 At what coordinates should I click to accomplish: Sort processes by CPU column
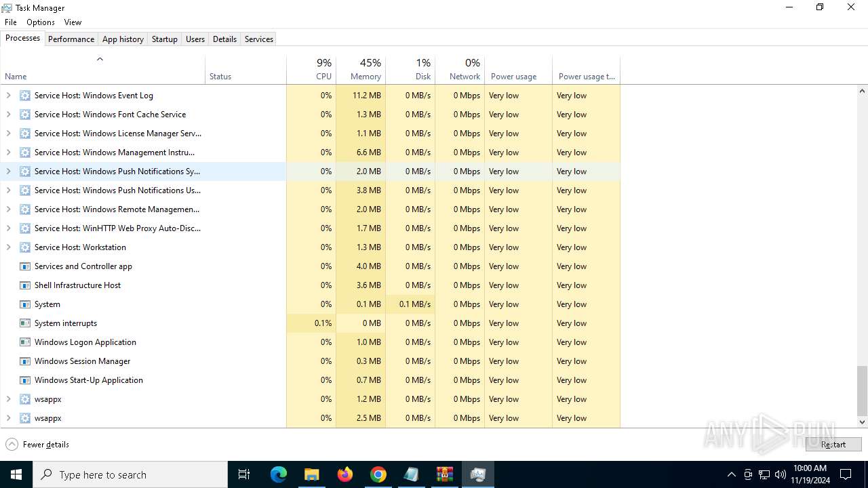311,68
